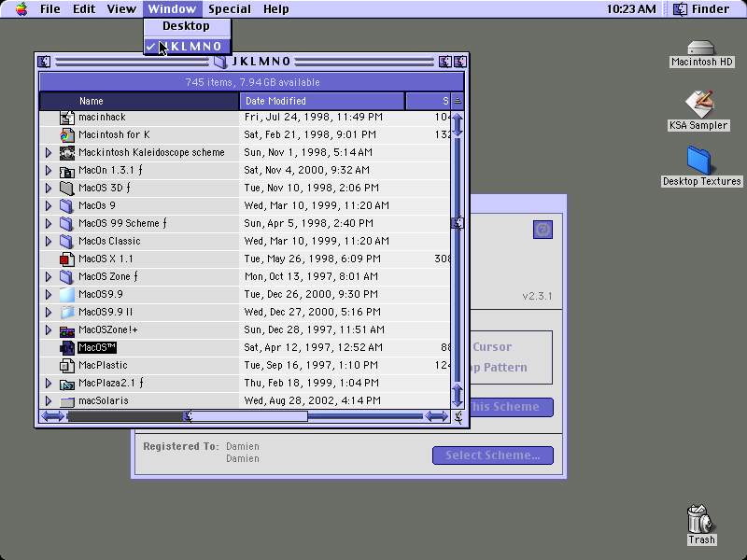Click the MacOS 99 Scheme folder icon

coord(66,223)
